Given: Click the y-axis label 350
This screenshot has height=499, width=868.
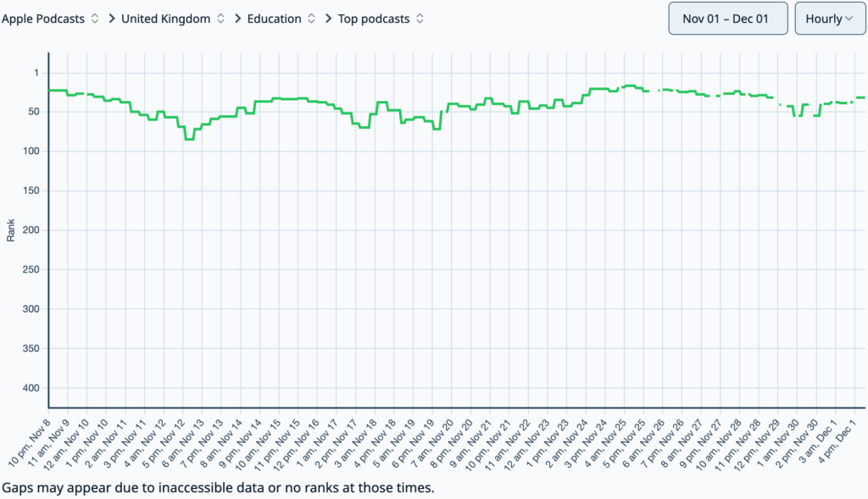Looking at the screenshot, I should click(31, 348).
